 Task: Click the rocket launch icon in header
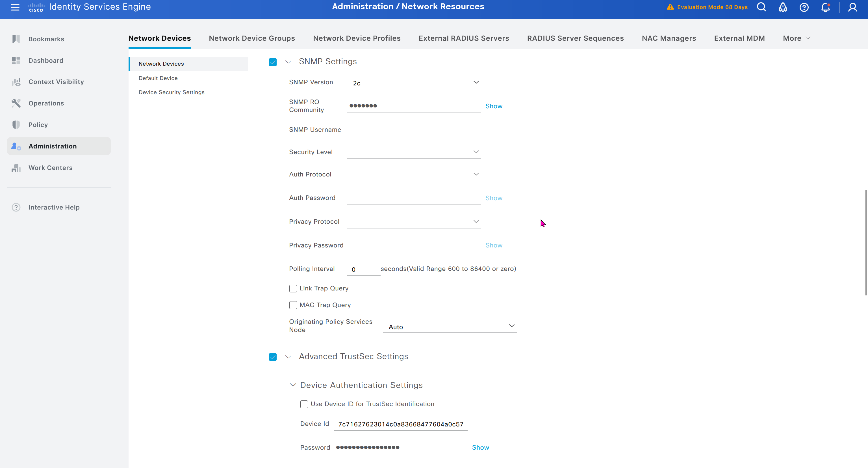click(782, 7)
